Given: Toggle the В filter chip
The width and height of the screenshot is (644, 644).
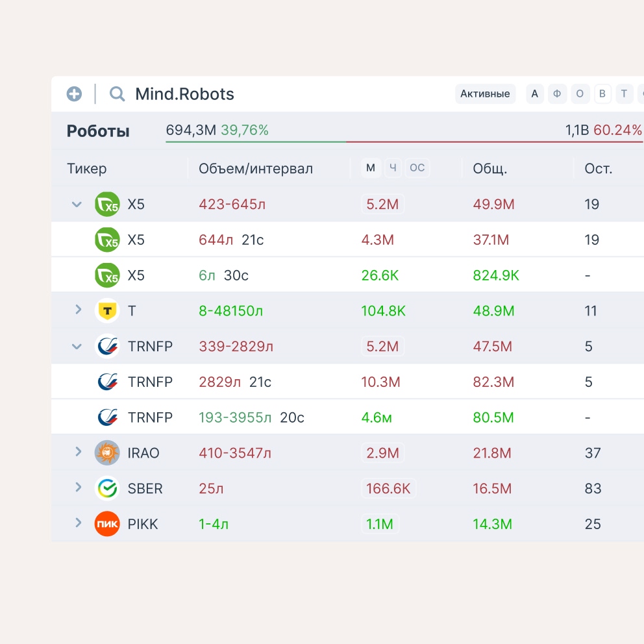Looking at the screenshot, I should [x=602, y=93].
